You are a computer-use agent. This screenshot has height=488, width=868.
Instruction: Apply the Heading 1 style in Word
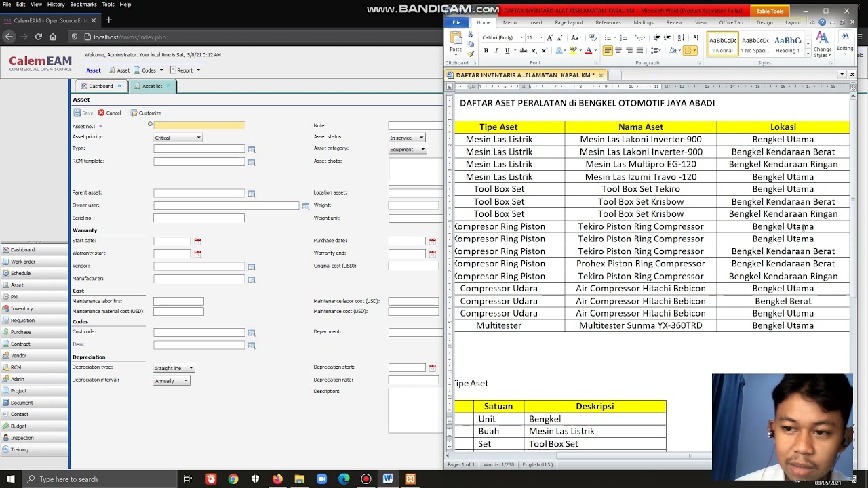coord(788,44)
